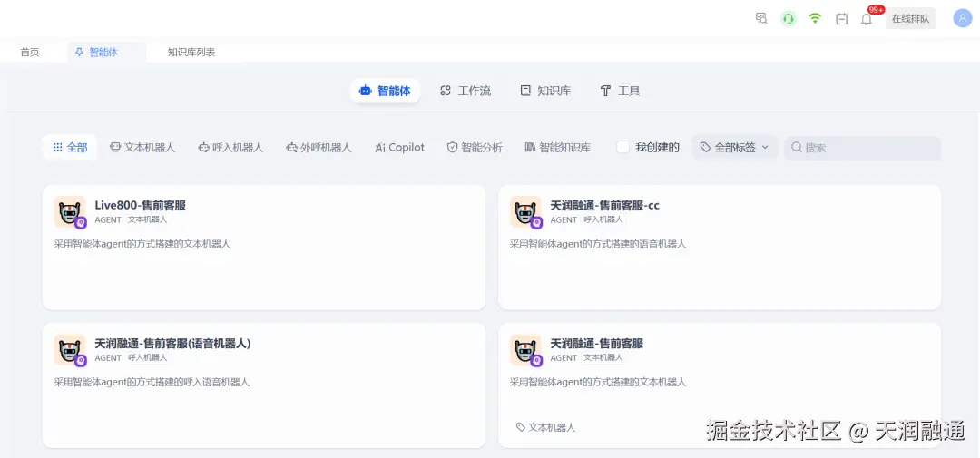Select the 智能体 section with robot icon
Viewport: 980px width, 458px height.
point(385,91)
